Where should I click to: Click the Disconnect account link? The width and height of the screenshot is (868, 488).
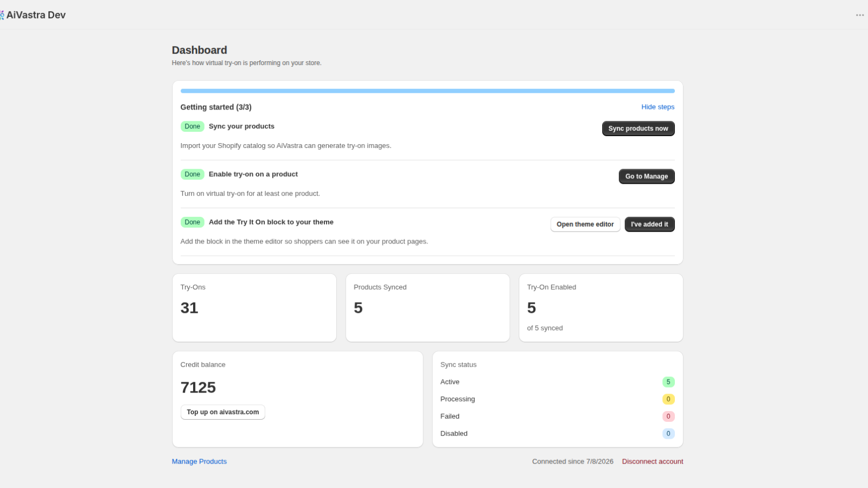(x=653, y=461)
